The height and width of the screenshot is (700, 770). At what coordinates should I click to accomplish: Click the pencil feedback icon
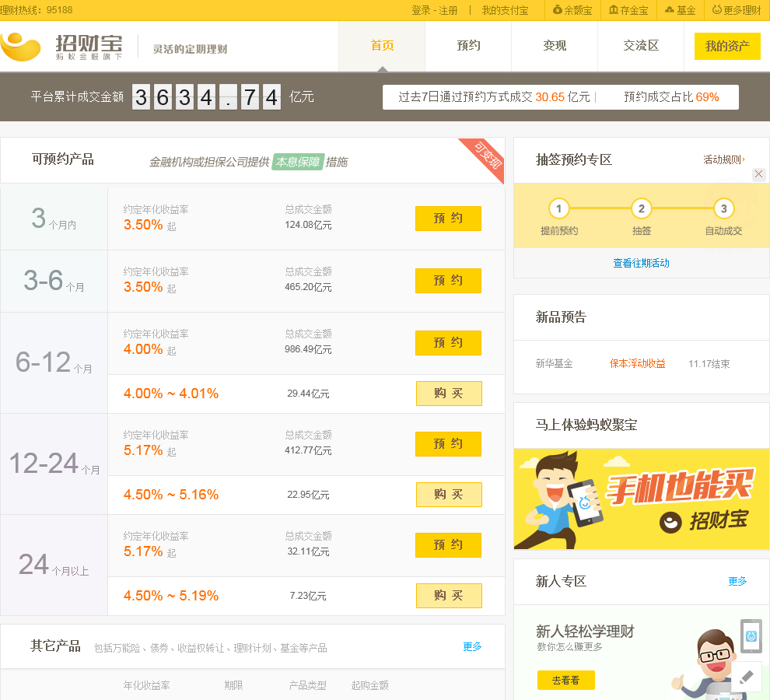pyautogui.click(x=747, y=677)
